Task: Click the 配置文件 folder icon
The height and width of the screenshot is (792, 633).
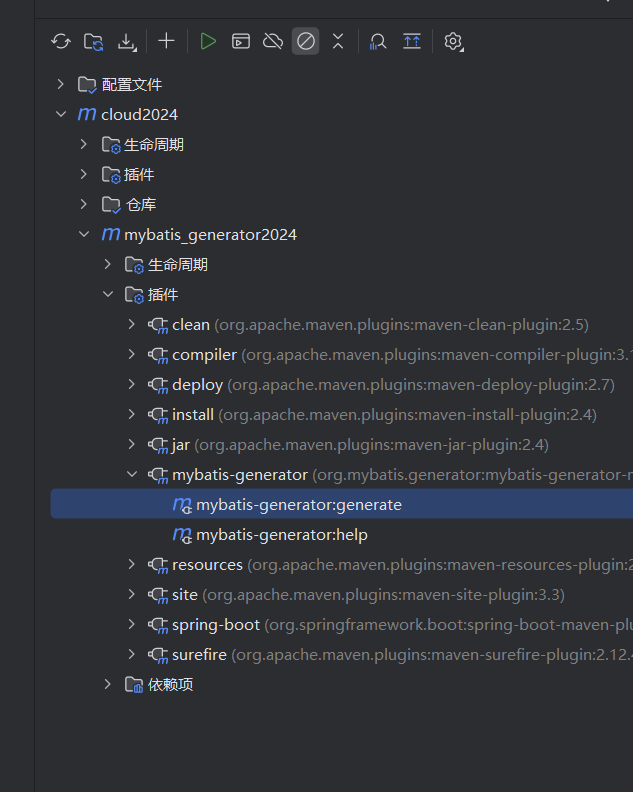Action: (x=87, y=85)
